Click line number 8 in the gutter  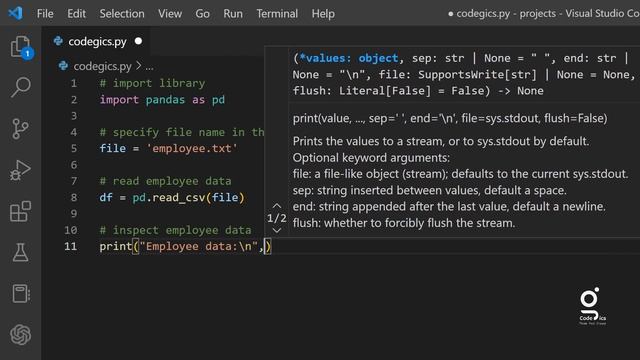74,198
